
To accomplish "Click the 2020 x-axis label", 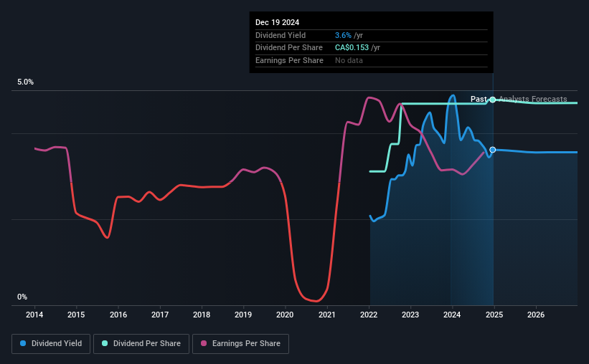I will (x=285, y=315).
